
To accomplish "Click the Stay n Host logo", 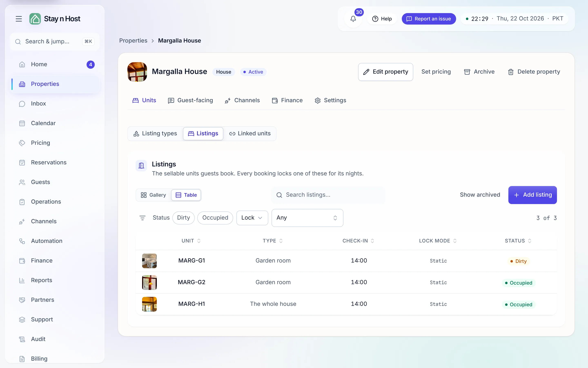I will 55,19.
